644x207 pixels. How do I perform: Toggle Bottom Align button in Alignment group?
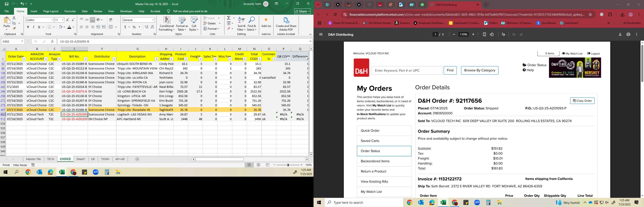point(92,20)
